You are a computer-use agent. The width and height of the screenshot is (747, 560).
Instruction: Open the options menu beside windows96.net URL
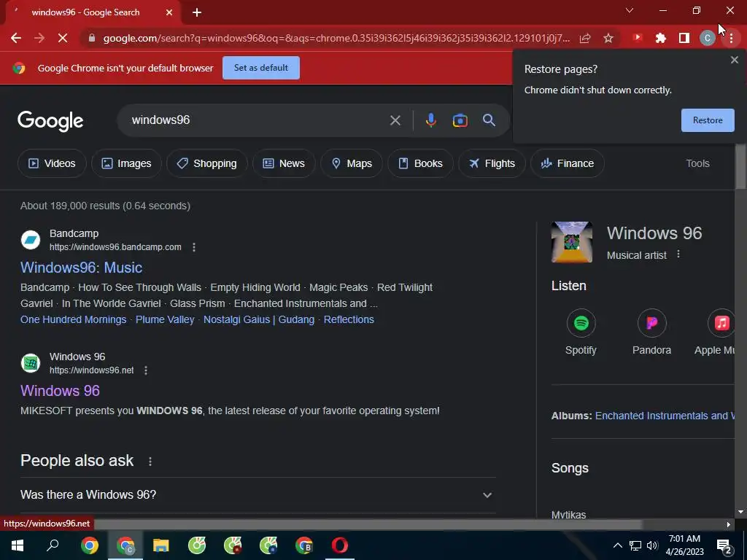[146, 370]
